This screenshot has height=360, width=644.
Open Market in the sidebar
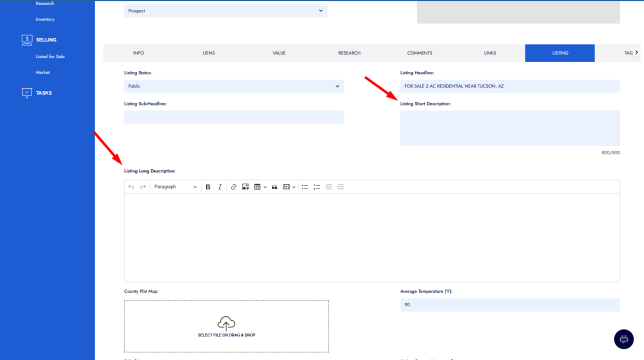click(x=43, y=72)
